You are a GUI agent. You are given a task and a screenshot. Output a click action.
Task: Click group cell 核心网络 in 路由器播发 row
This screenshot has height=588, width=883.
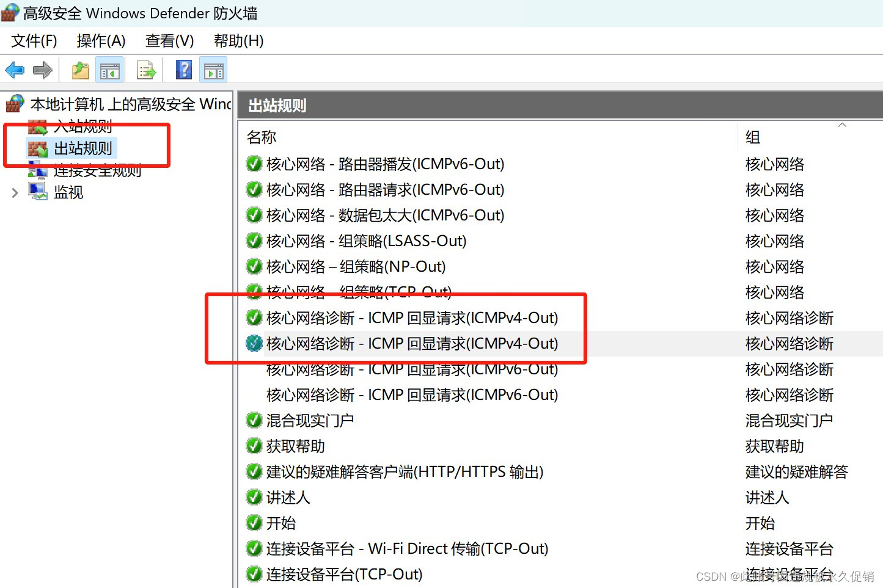click(774, 164)
